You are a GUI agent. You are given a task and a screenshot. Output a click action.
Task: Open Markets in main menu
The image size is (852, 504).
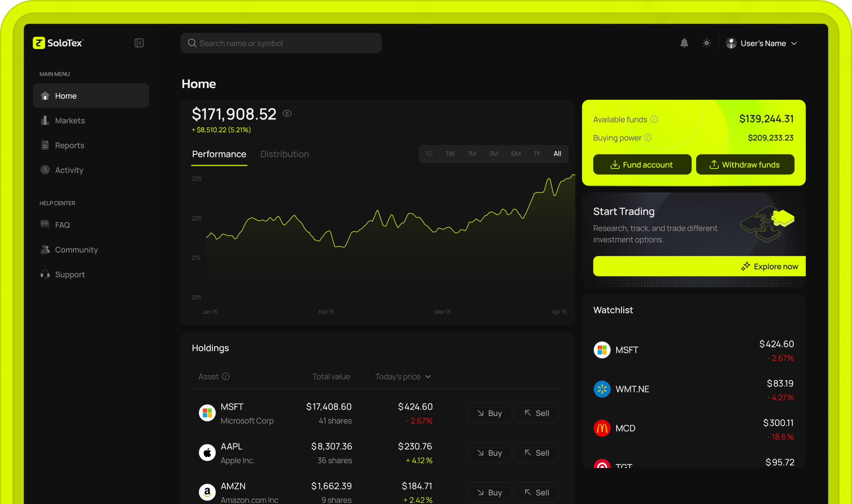click(x=70, y=121)
